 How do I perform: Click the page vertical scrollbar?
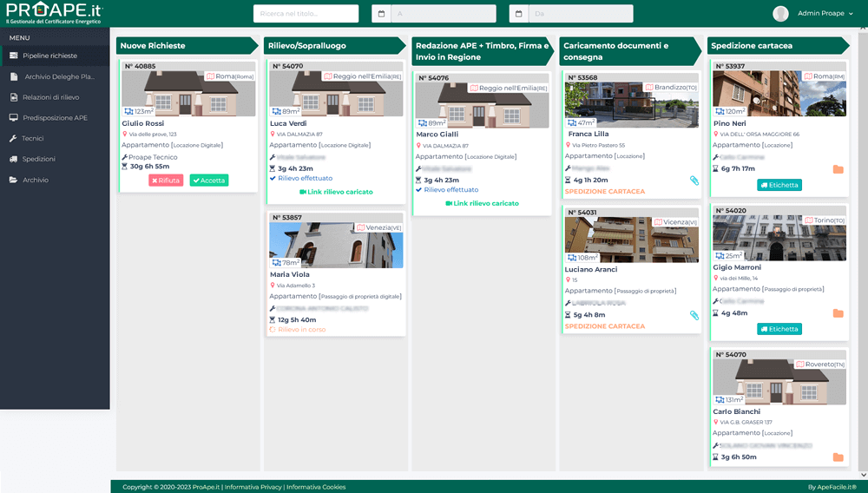[x=862, y=252]
